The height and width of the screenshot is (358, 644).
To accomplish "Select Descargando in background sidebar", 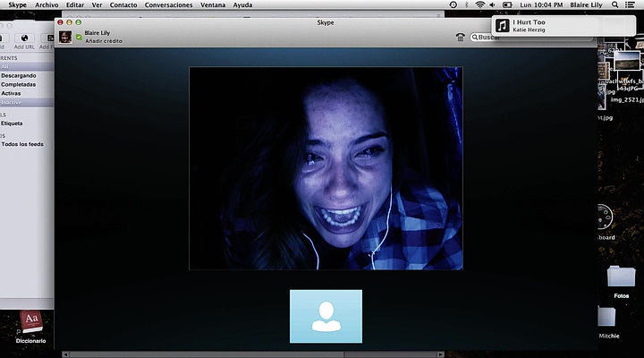I will (19, 76).
